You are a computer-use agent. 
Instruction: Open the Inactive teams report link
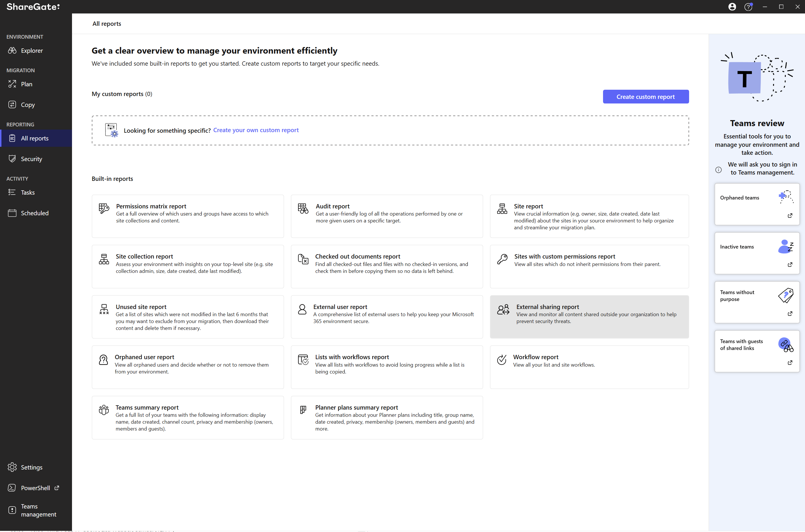click(x=790, y=265)
